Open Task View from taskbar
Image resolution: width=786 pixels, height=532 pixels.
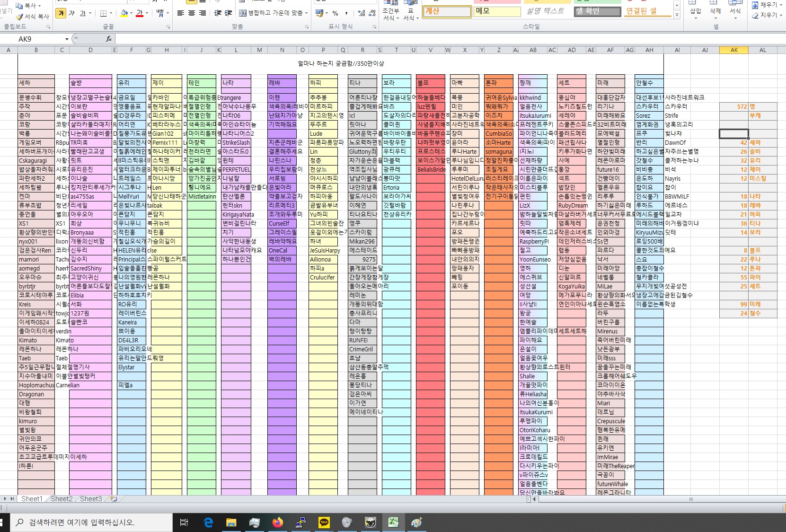[x=184, y=523]
